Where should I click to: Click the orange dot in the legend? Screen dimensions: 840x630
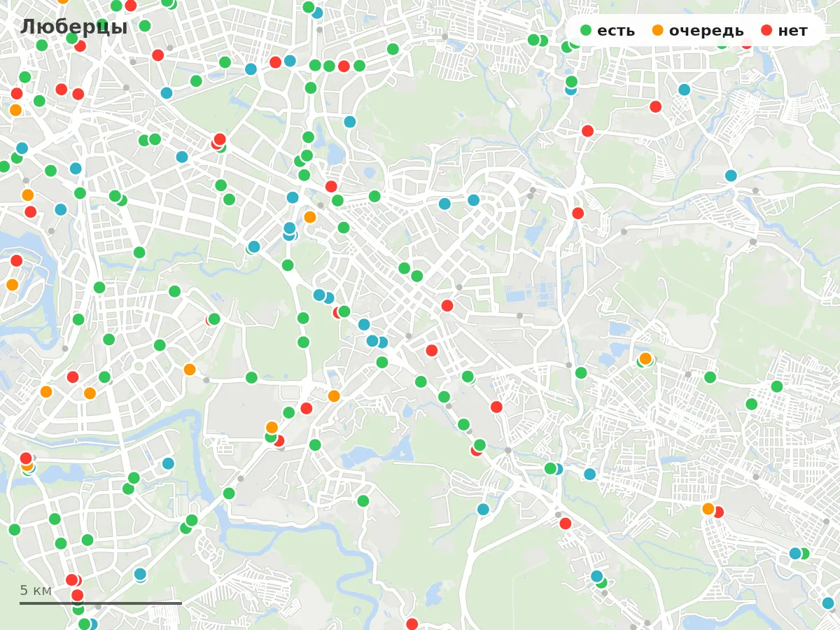(x=658, y=31)
